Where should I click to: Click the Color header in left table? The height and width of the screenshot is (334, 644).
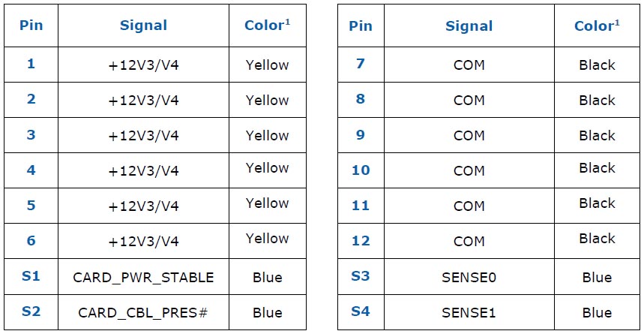(x=267, y=26)
